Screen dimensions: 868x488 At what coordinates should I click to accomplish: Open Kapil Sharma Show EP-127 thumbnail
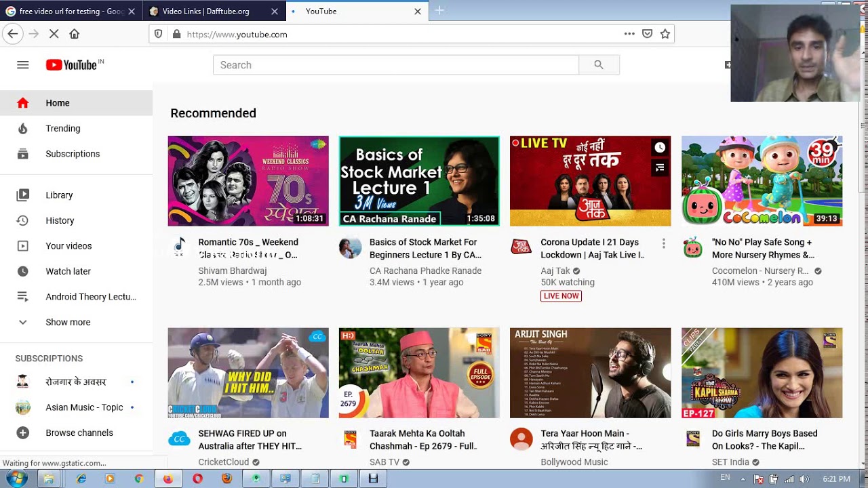click(x=762, y=373)
